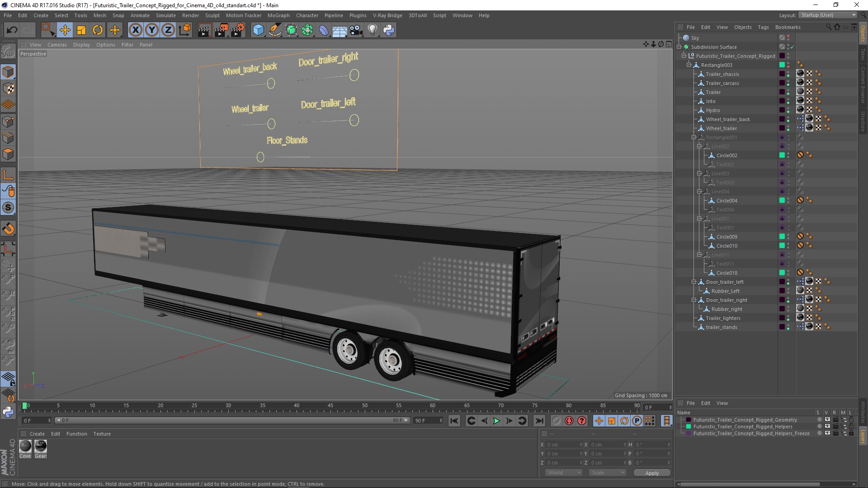
Task: Open the Character menu
Action: [x=307, y=15]
